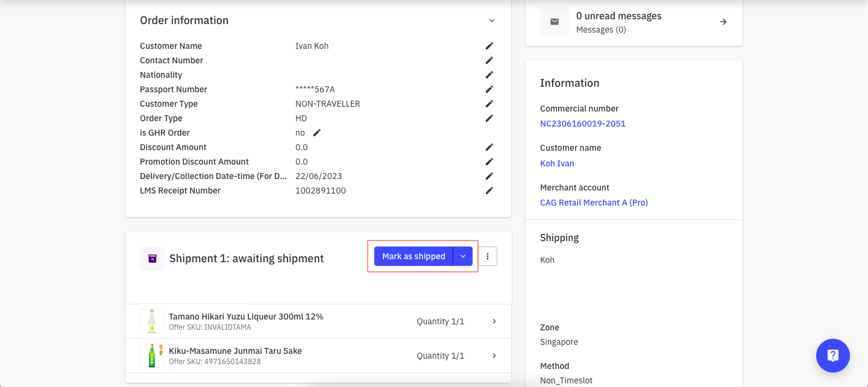Edit the Discount Amount field
868x387 pixels.
point(489,147)
